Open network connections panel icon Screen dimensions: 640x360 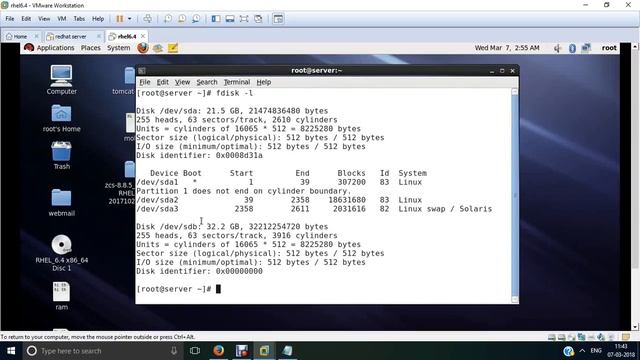click(x=586, y=48)
